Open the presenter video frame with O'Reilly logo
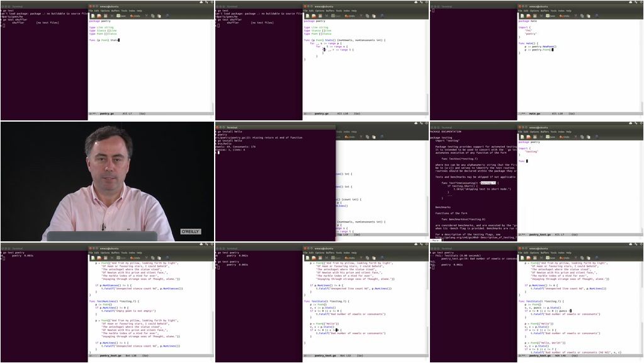This screenshot has width=644, height=363. click(107, 181)
